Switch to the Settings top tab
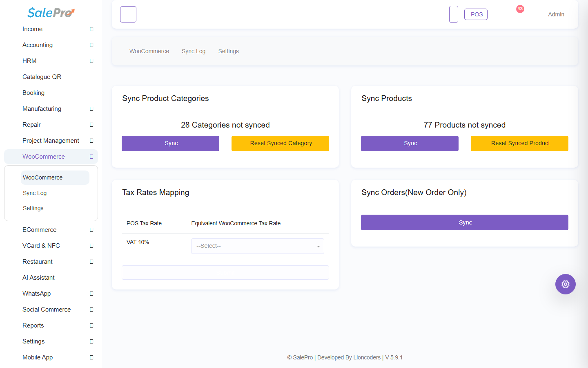 click(229, 51)
